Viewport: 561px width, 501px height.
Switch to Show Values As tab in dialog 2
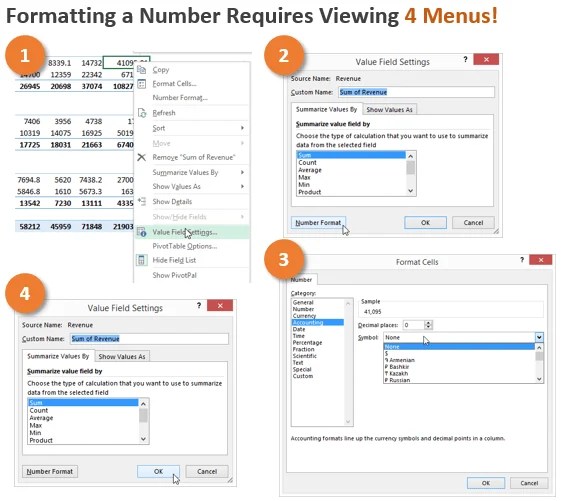(x=389, y=110)
